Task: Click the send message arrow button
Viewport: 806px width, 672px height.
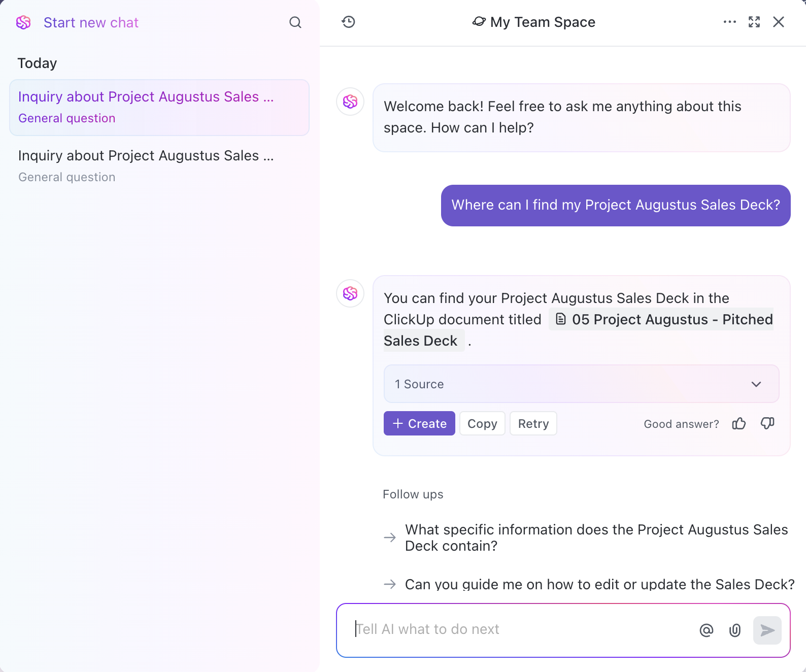Action: (x=767, y=630)
